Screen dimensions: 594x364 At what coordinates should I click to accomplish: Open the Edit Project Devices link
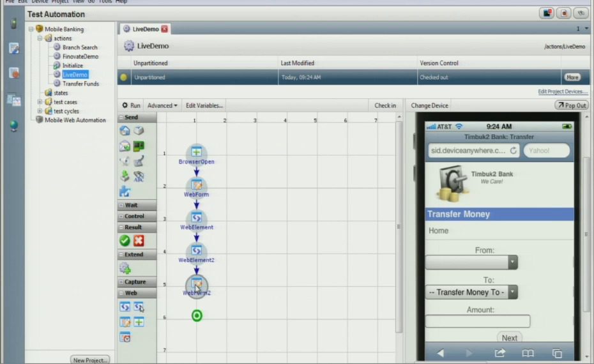click(x=563, y=92)
